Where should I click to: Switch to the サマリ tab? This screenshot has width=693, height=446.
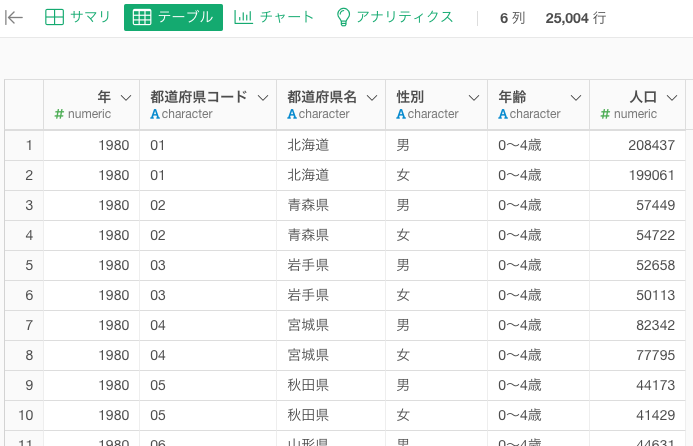pos(78,17)
